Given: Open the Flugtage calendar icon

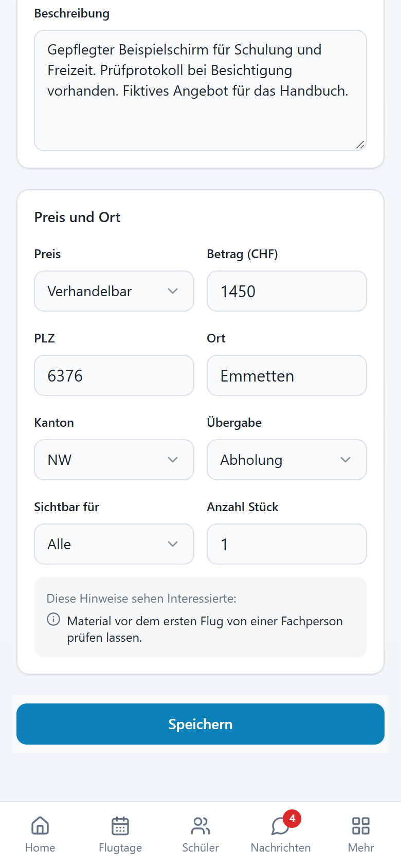Looking at the screenshot, I should tap(120, 826).
